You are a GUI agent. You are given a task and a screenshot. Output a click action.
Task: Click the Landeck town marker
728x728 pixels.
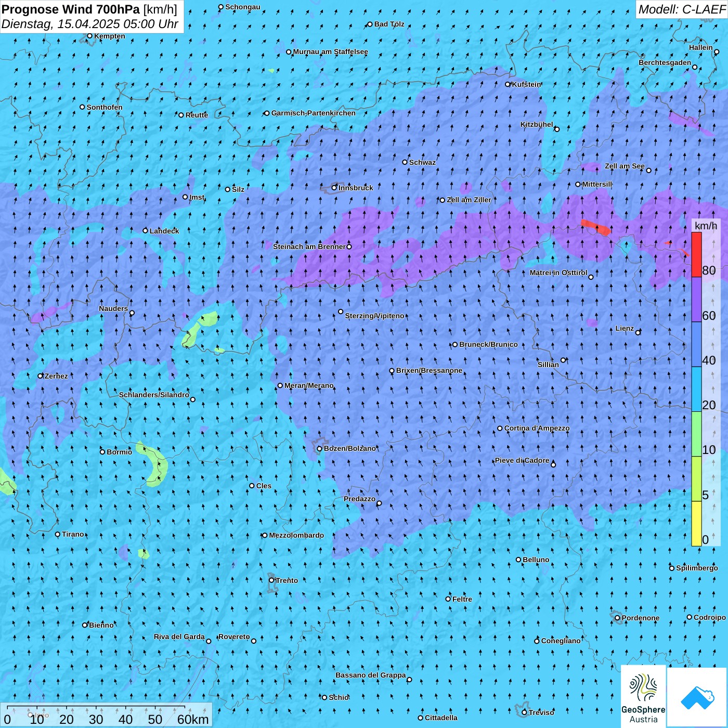point(145,230)
